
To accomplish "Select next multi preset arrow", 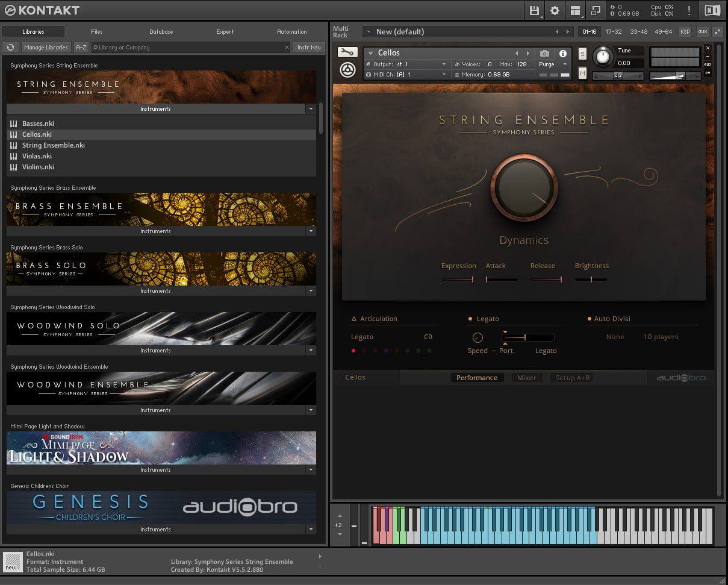I will pyautogui.click(x=567, y=32).
